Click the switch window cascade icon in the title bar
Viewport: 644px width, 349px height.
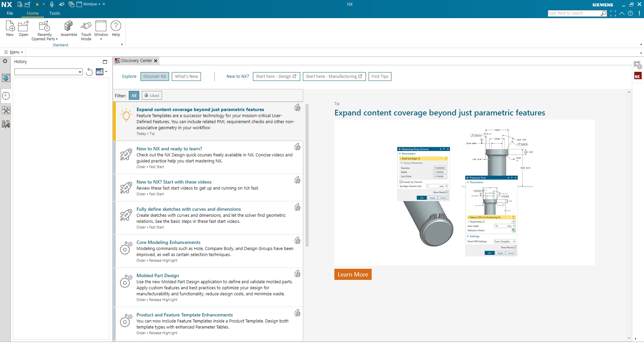71,4
